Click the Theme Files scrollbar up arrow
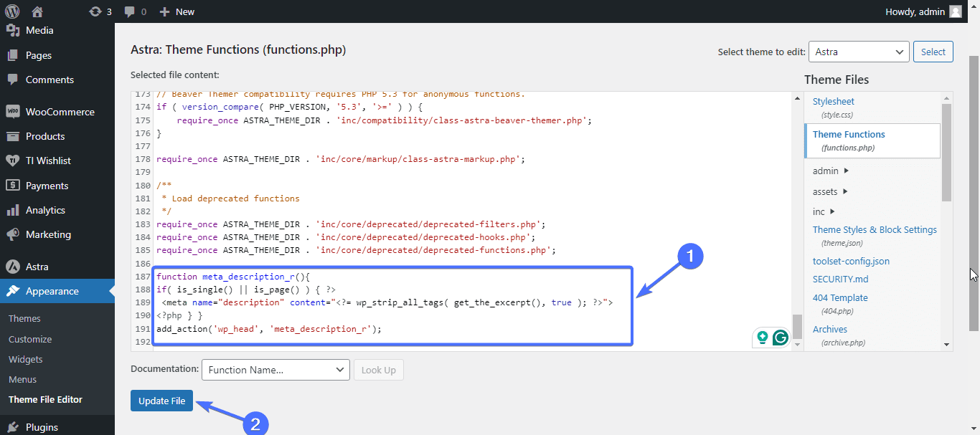The image size is (980, 435). tap(947, 97)
